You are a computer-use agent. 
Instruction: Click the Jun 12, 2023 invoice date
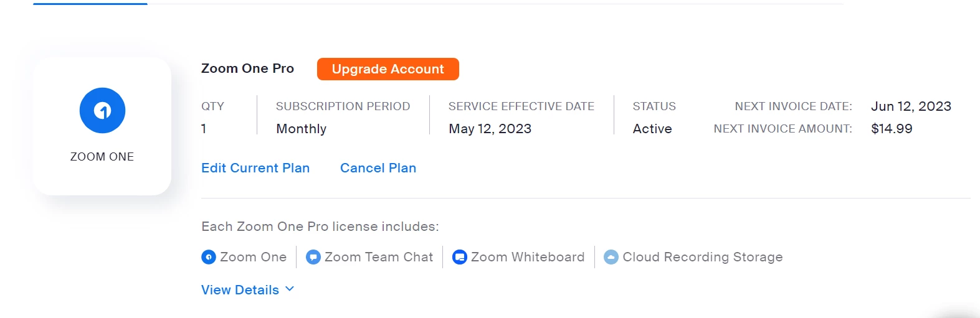click(911, 106)
